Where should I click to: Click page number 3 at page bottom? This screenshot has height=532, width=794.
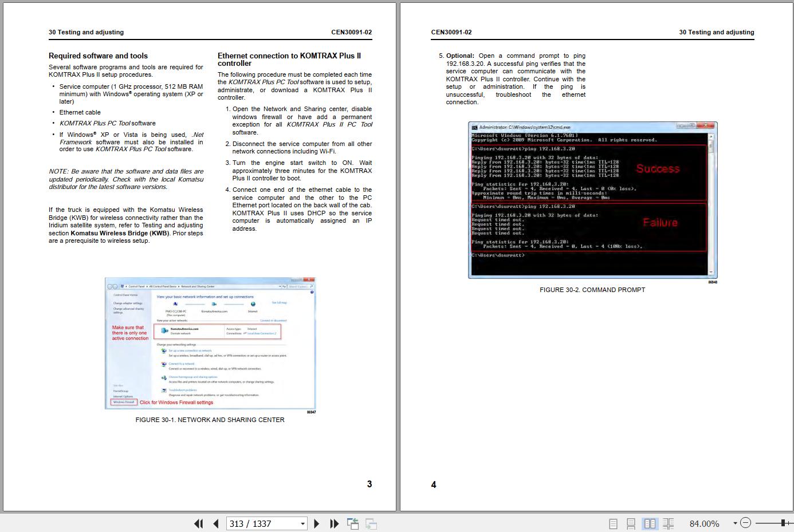pos(370,484)
